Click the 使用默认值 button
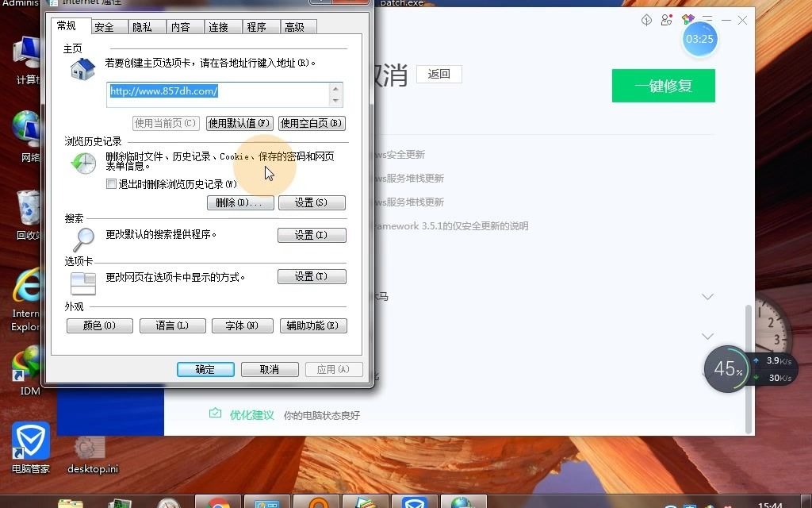This screenshot has width=812, height=508. click(240, 123)
